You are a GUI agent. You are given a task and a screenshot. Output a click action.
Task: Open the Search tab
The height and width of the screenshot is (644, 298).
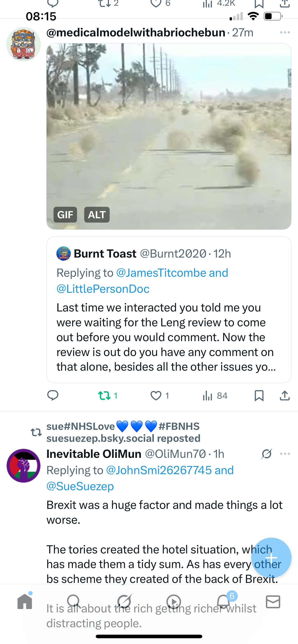(74, 602)
